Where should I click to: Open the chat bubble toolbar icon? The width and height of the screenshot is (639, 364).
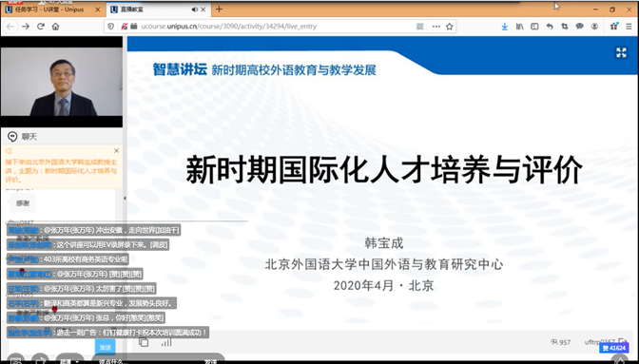(x=579, y=27)
